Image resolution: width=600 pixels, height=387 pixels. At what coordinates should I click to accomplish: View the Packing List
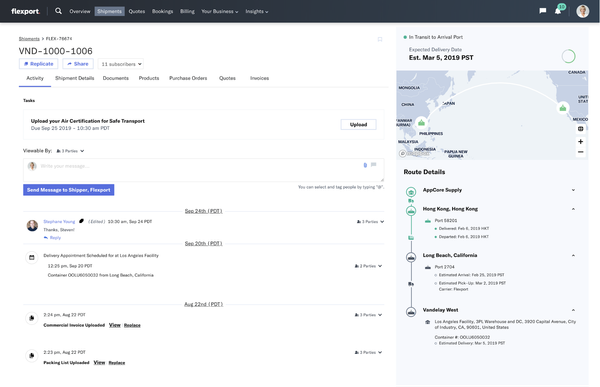[99, 363]
